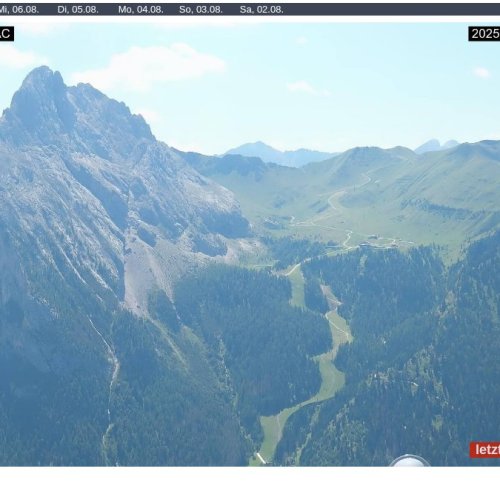Screen dimensions: 500x500
Task: Select the Di, 05.08. date tab
Action: click(78, 10)
